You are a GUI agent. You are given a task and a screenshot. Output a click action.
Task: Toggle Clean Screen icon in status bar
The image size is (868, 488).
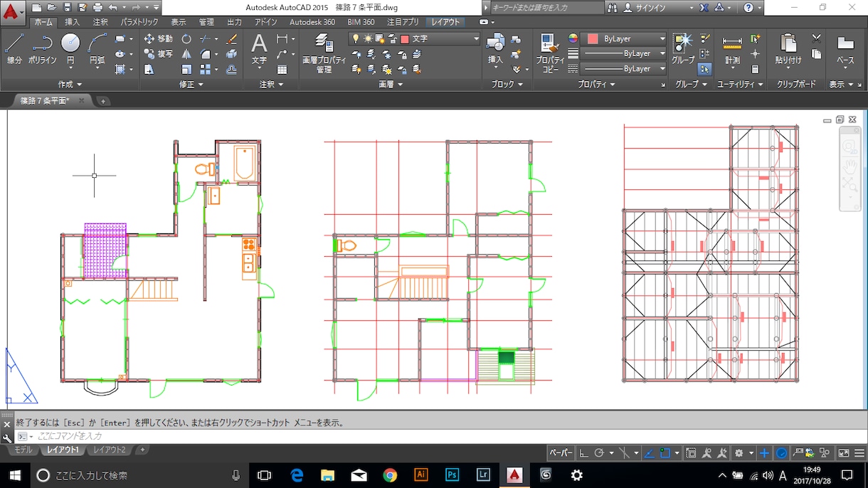coord(844,453)
